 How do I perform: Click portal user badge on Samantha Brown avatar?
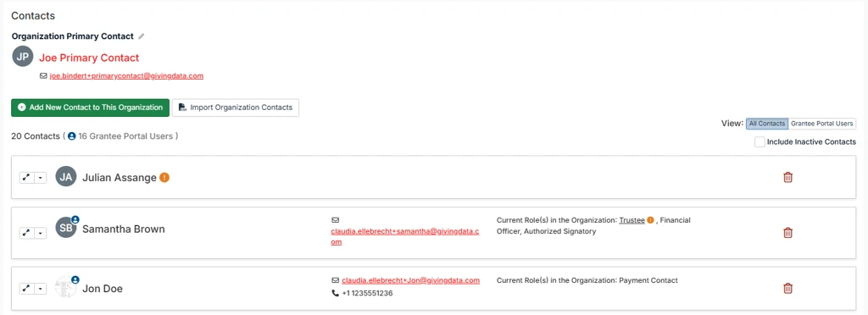[75, 219]
